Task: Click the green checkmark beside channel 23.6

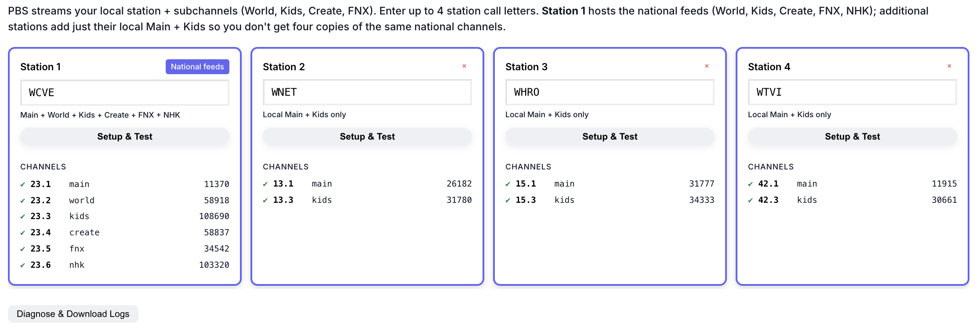Action: (x=23, y=265)
